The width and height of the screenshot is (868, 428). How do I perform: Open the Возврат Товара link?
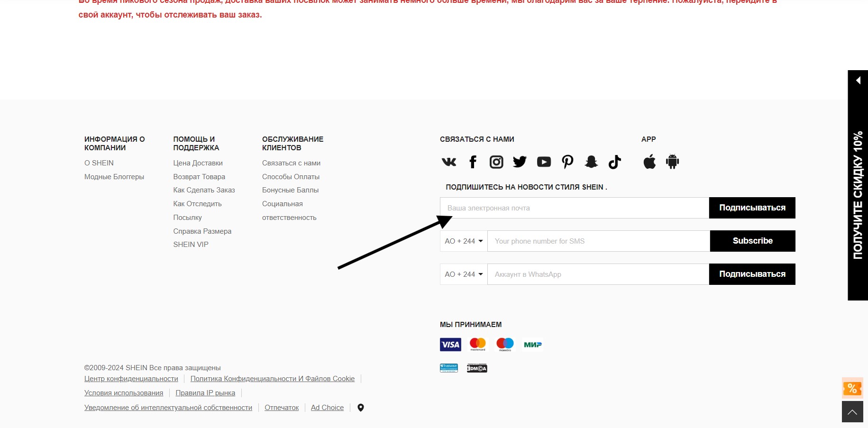pyautogui.click(x=199, y=177)
